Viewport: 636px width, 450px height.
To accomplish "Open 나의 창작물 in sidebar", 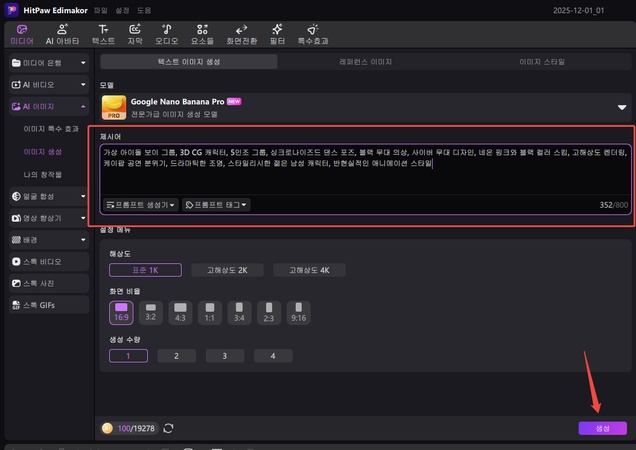I will pos(43,174).
